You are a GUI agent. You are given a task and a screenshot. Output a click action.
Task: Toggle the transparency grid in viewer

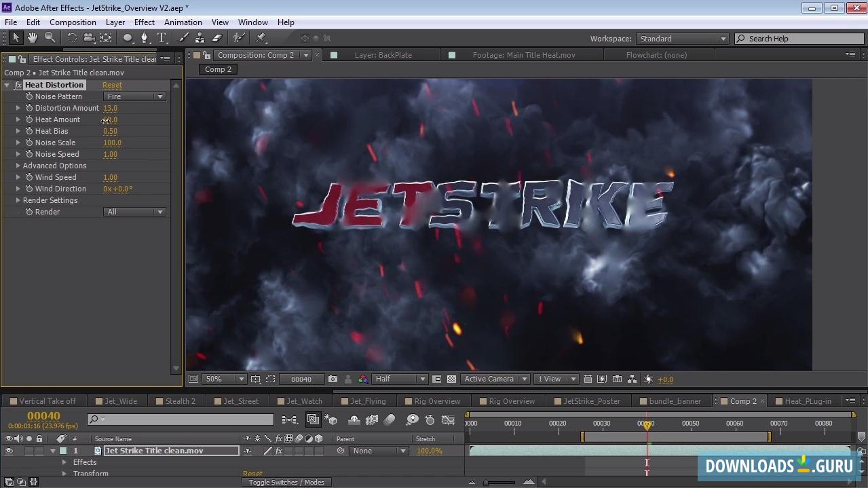[451, 379]
